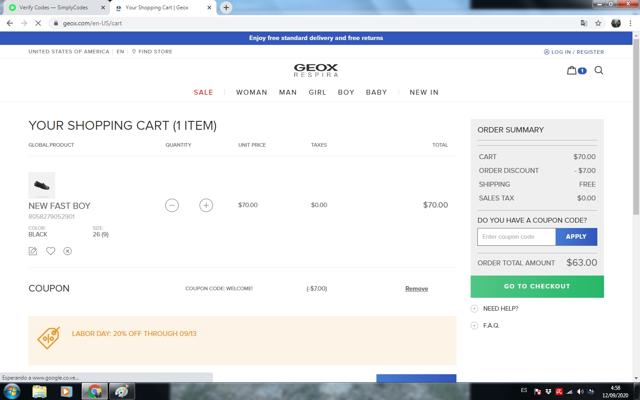The image size is (640, 400).
Task: Add New Fast Boy to wishlist heart
Action: tap(50, 251)
